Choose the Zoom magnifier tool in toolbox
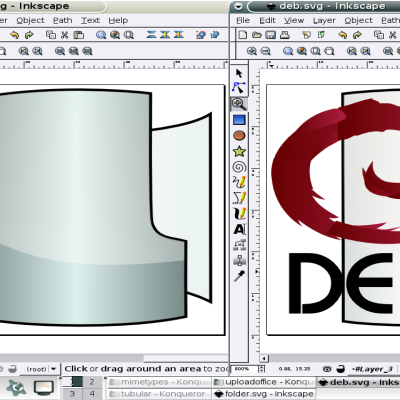The height and width of the screenshot is (400, 400). [x=239, y=104]
